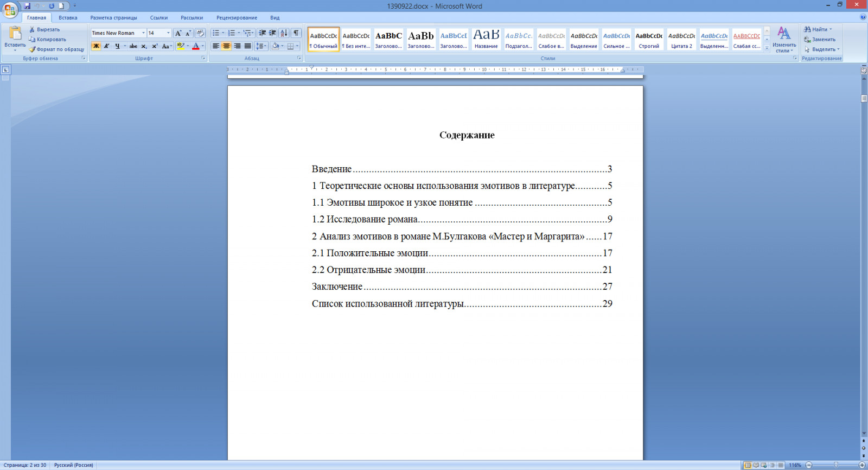Apply paragraph shading fill
This screenshot has width=868, height=470.
276,46
